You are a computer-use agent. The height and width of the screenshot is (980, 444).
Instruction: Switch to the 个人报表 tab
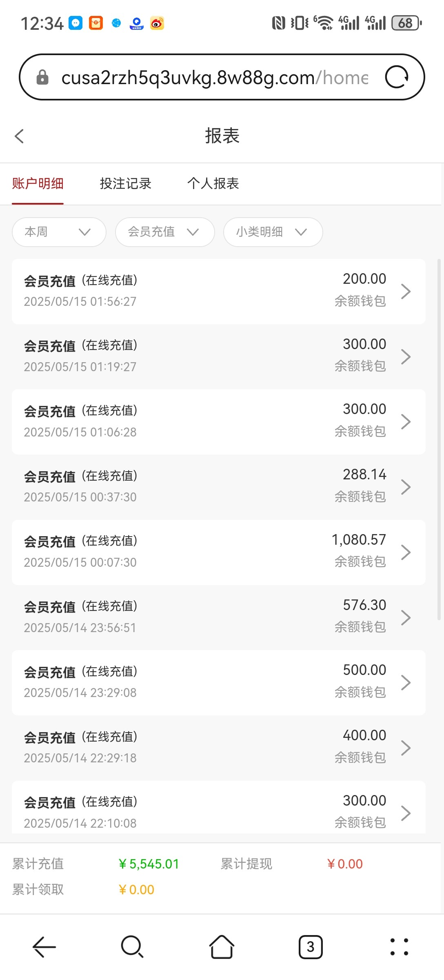(213, 184)
